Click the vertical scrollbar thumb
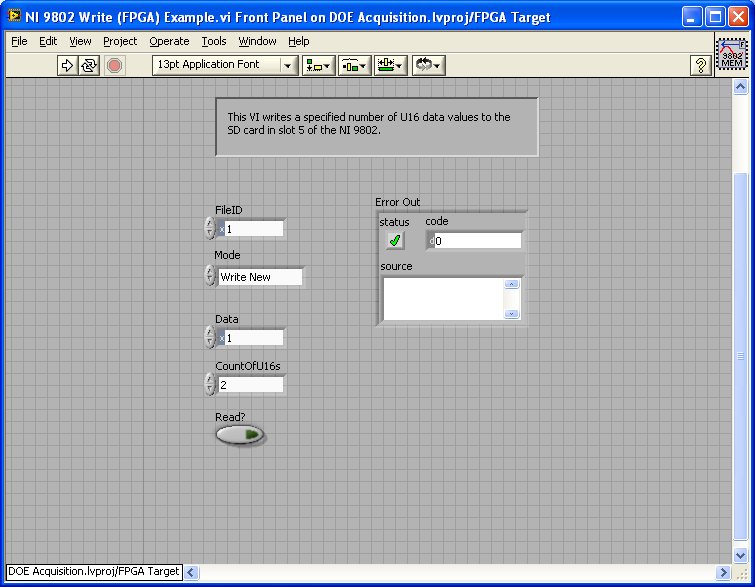Image resolution: width=755 pixels, height=587 pixels. tap(740, 356)
